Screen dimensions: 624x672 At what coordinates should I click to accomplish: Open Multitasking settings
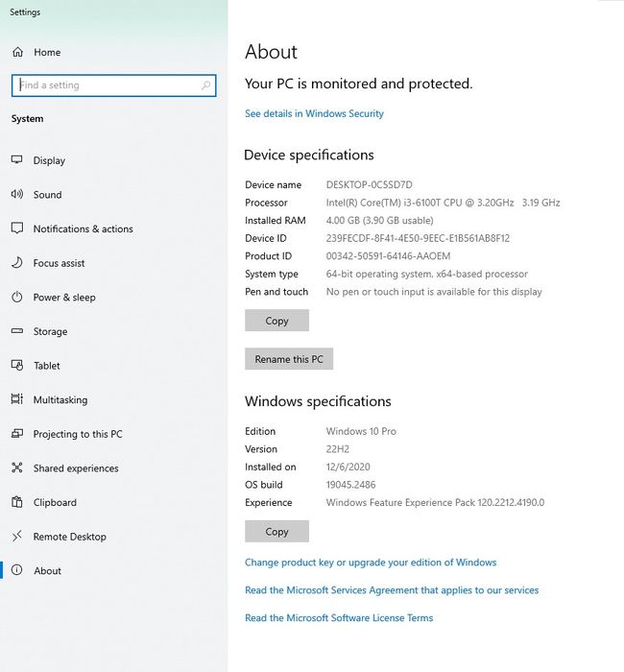tap(60, 400)
